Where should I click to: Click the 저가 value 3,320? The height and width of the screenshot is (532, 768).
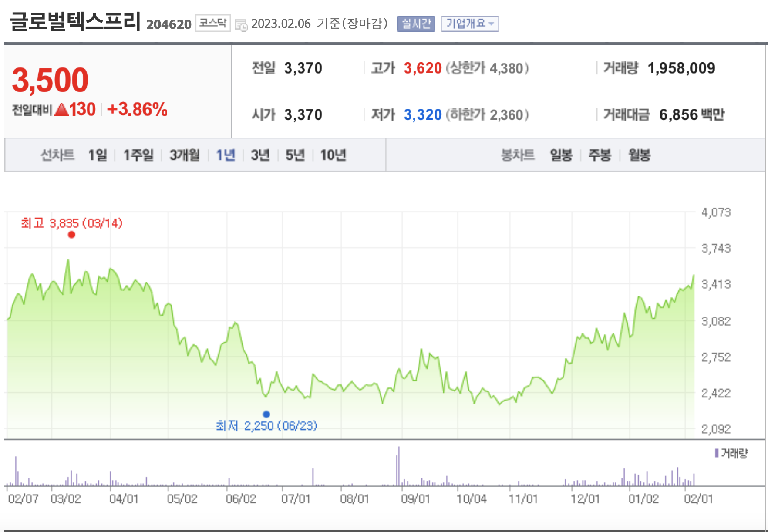click(423, 115)
